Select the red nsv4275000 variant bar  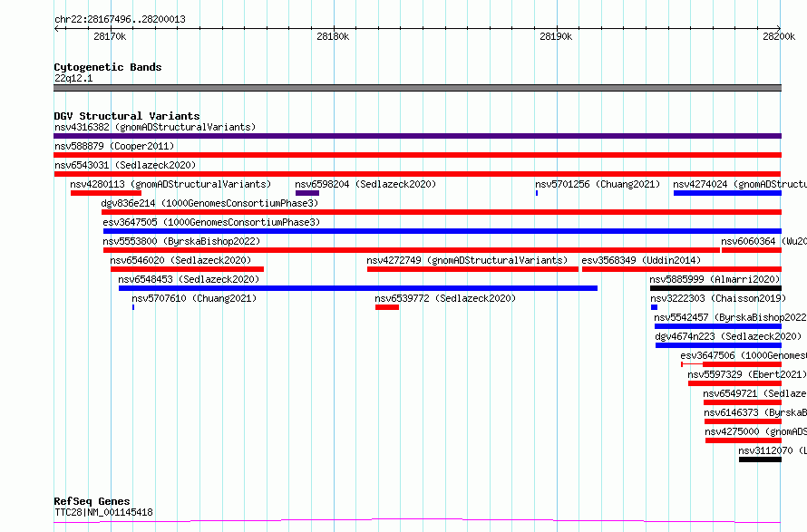[x=744, y=440]
